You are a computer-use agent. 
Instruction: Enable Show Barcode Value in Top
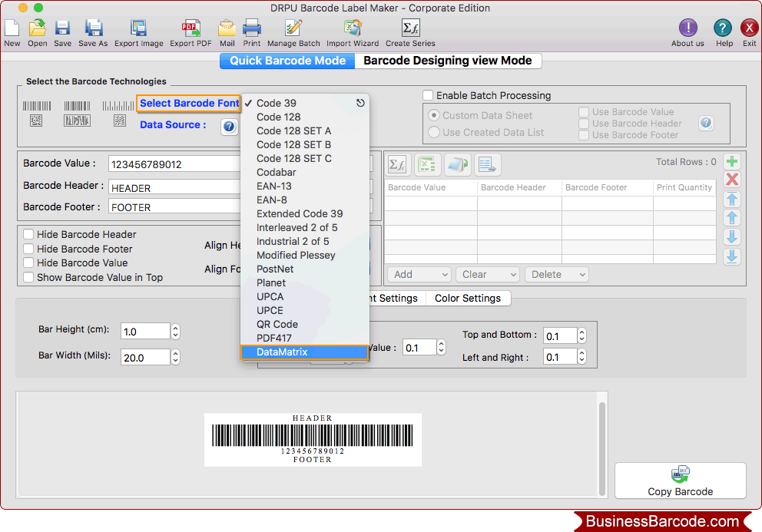pyautogui.click(x=28, y=277)
